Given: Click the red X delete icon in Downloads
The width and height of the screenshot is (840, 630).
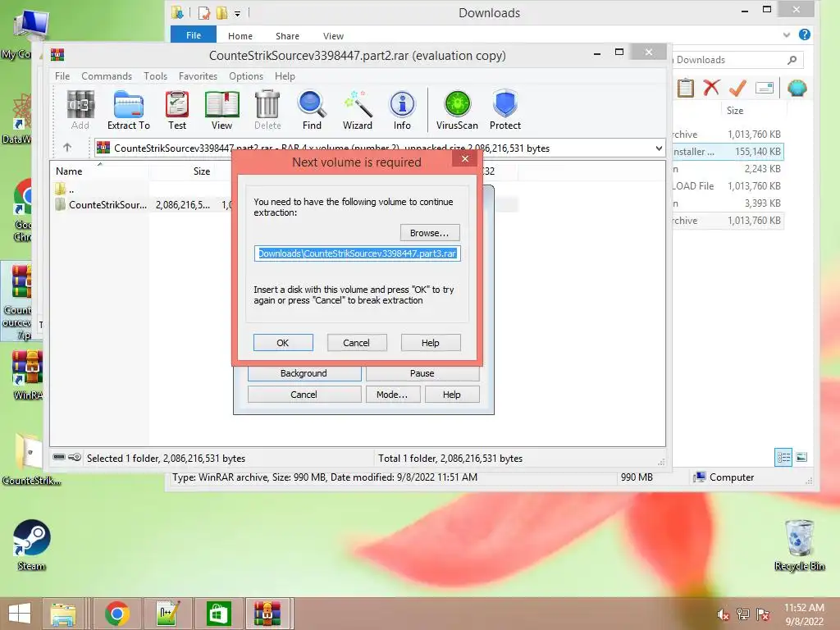Looking at the screenshot, I should [x=711, y=87].
